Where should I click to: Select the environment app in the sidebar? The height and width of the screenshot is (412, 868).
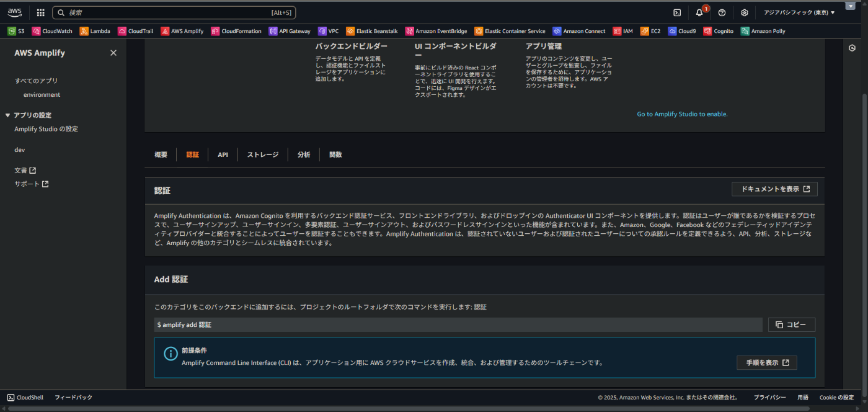pos(42,95)
